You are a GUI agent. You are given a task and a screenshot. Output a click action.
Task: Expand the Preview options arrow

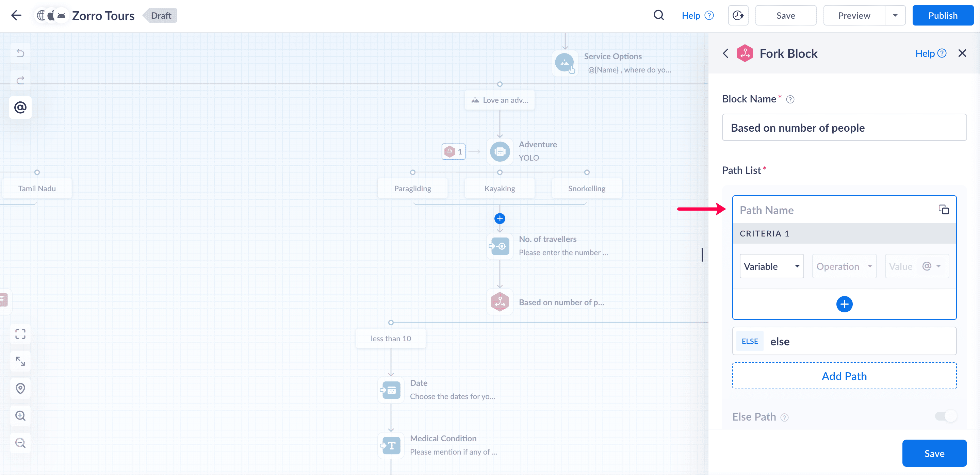(895, 16)
